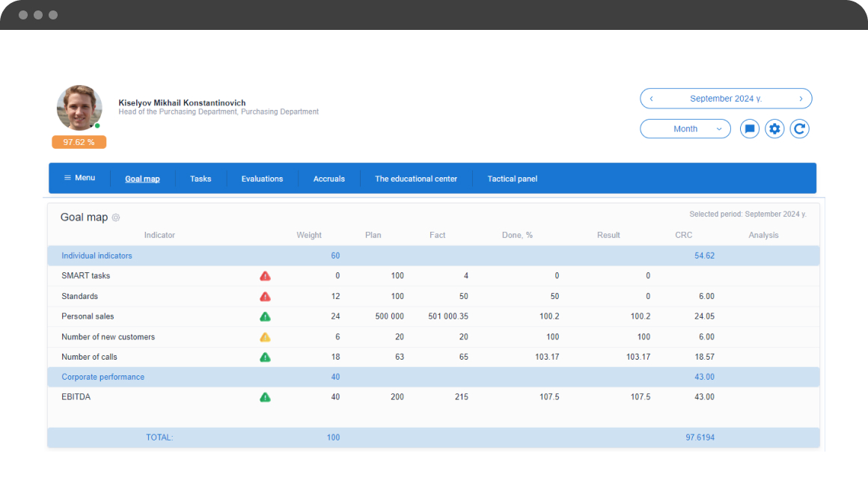The image size is (868, 489).
Task: Click yellow status icon for new customers
Action: pos(265,337)
